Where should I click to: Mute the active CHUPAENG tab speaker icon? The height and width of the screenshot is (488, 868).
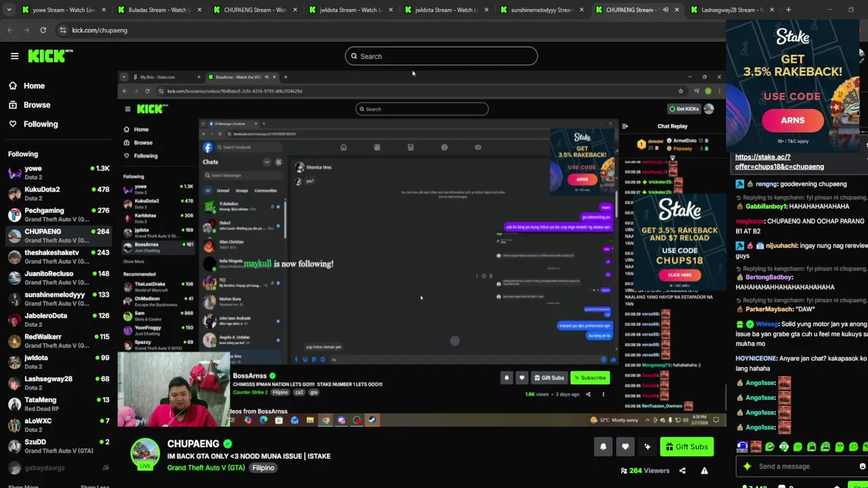coord(665,9)
